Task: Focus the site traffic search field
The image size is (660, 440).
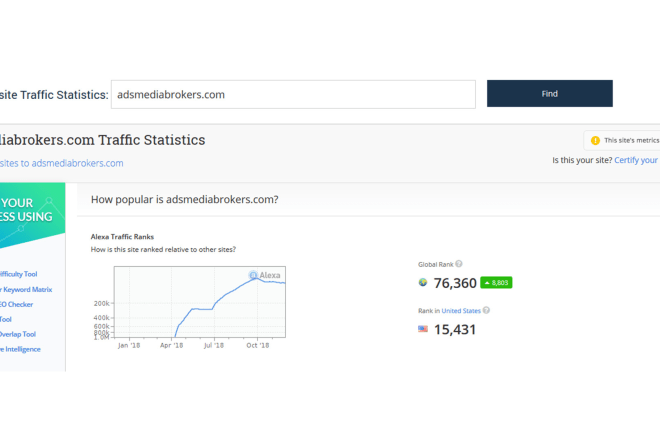Action: (x=293, y=94)
